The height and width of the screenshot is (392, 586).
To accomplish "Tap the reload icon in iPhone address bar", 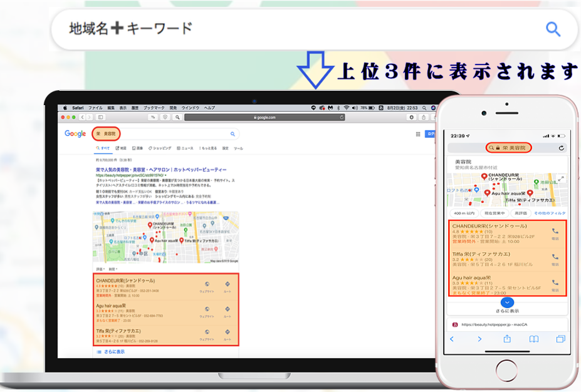I will click(x=562, y=148).
